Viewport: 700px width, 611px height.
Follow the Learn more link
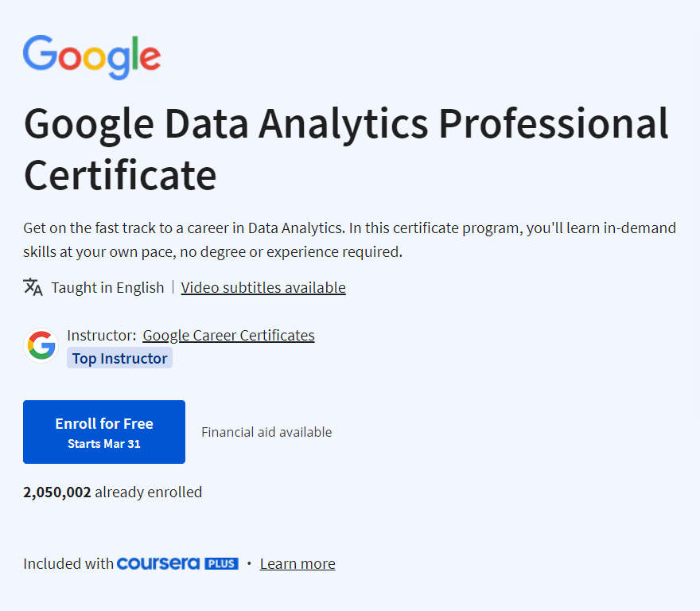(x=297, y=563)
